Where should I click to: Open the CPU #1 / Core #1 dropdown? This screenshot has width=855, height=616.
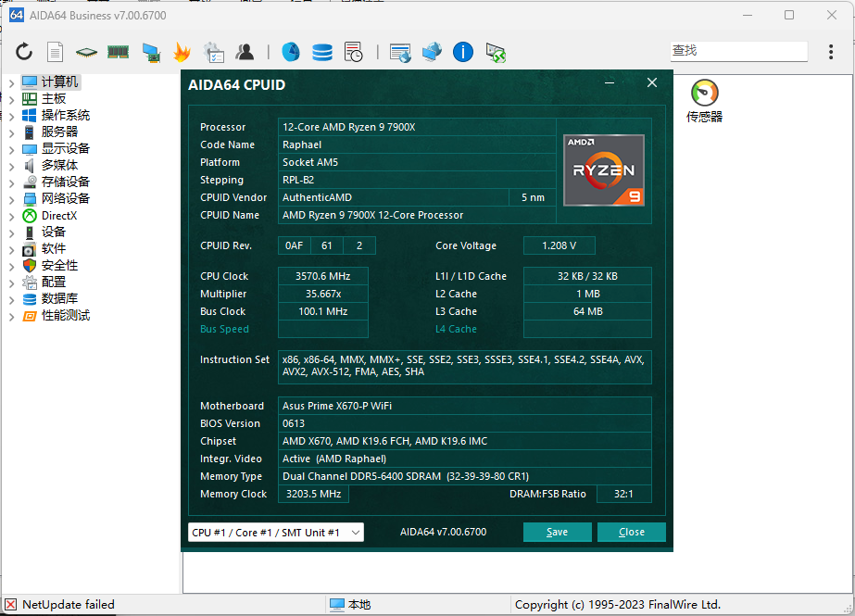pyautogui.click(x=275, y=533)
